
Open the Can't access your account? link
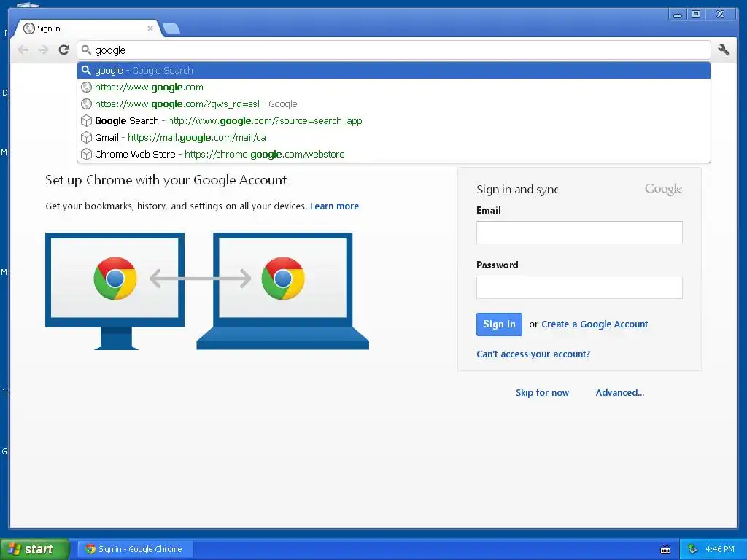pos(533,354)
